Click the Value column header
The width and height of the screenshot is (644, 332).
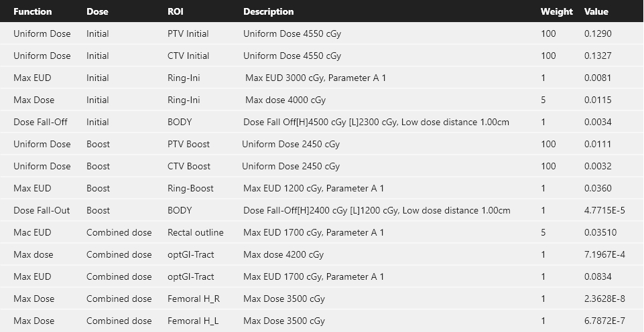point(596,11)
